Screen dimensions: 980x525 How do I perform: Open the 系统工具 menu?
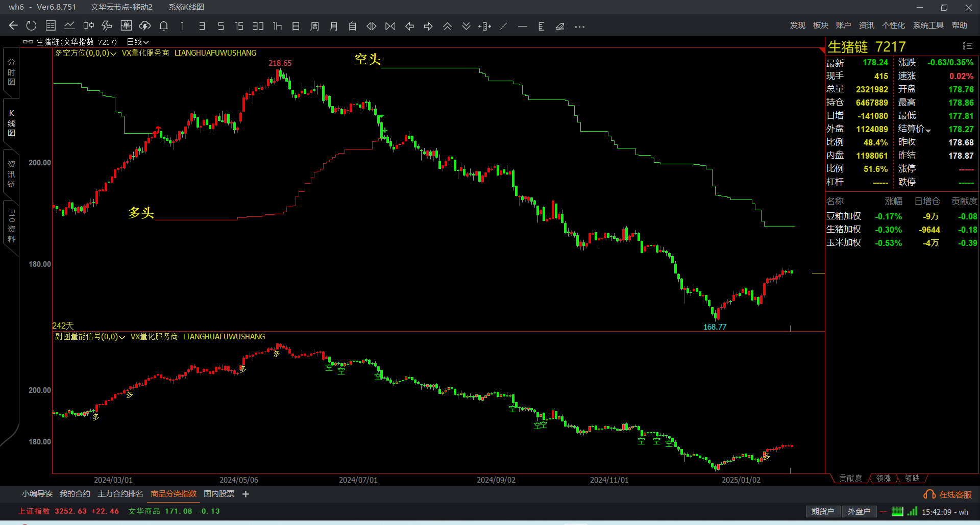click(x=928, y=26)
